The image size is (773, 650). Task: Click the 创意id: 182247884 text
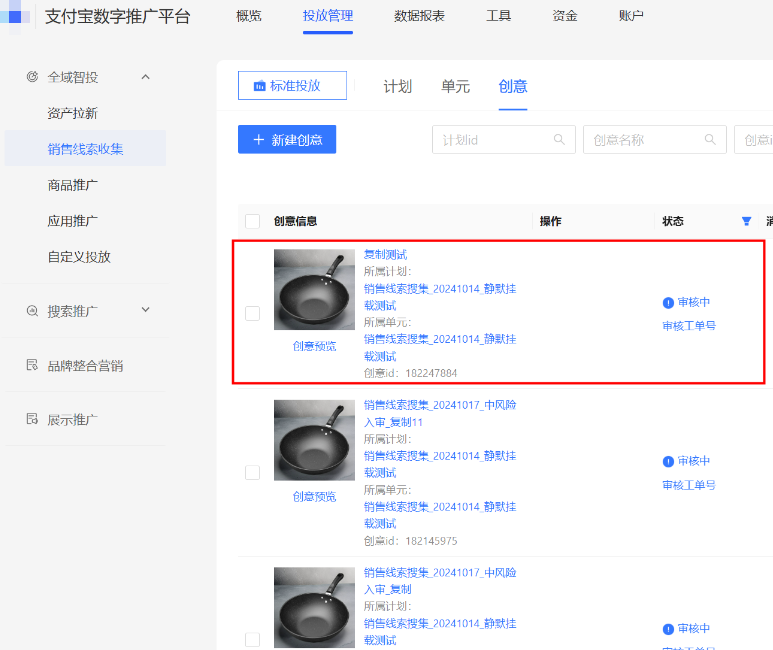[410, 373]
